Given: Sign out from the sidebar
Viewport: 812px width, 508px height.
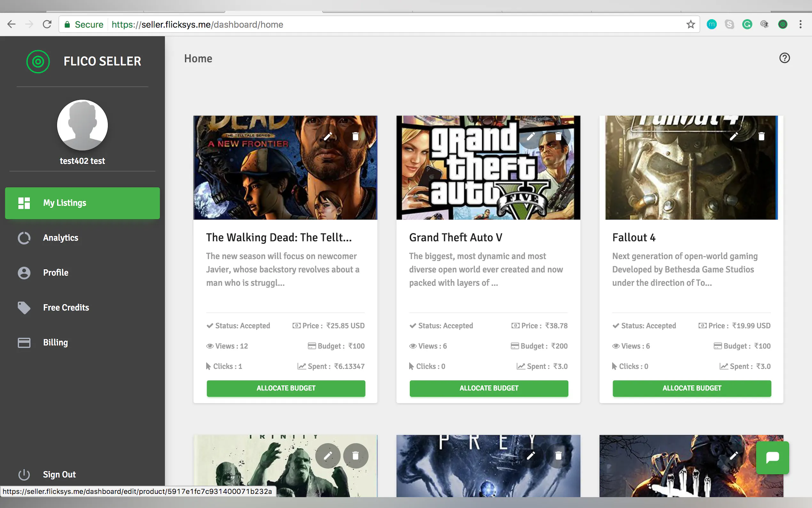Looking at the screenshot, I should (x=59, y=474).
